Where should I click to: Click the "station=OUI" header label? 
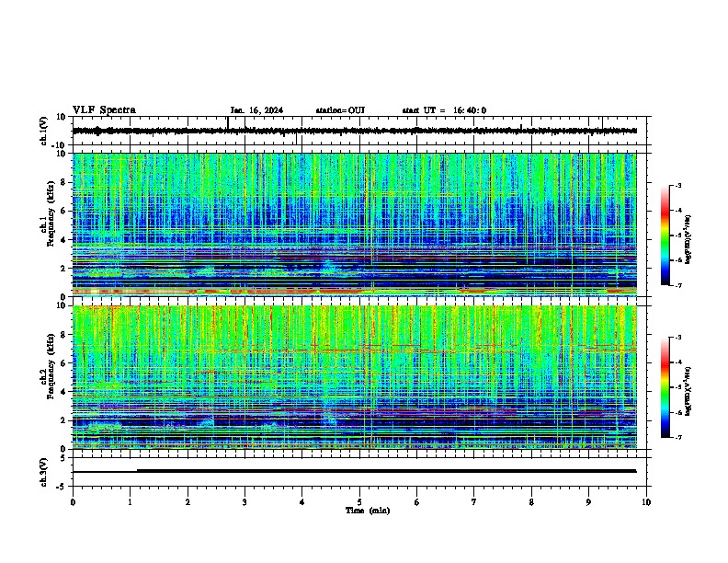pyautogui.click(x=340, y=110)
